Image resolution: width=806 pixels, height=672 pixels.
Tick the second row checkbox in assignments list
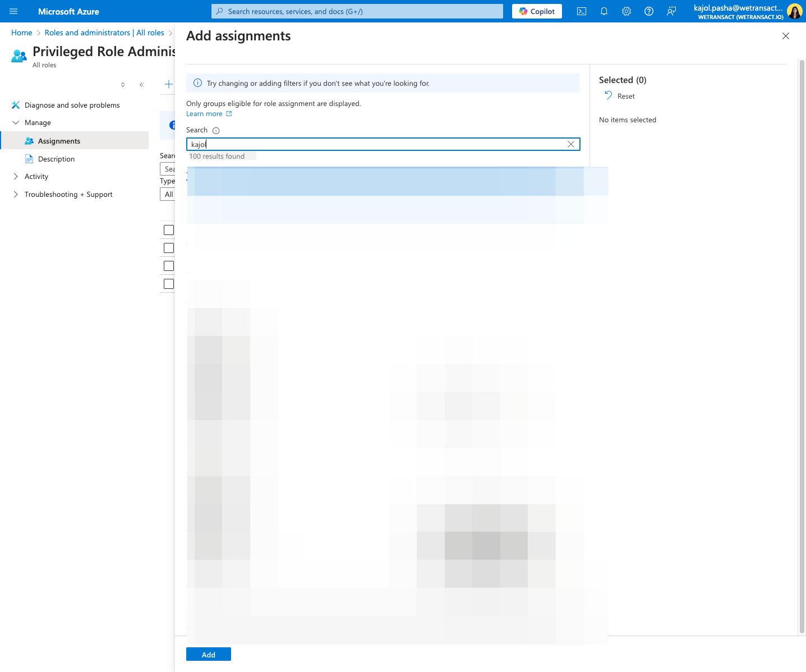(x=169, y=248)
